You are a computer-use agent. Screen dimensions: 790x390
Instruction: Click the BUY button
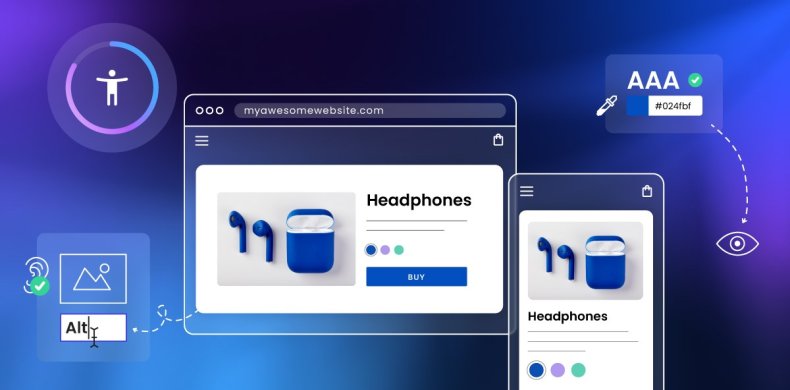tap(416, 277)
